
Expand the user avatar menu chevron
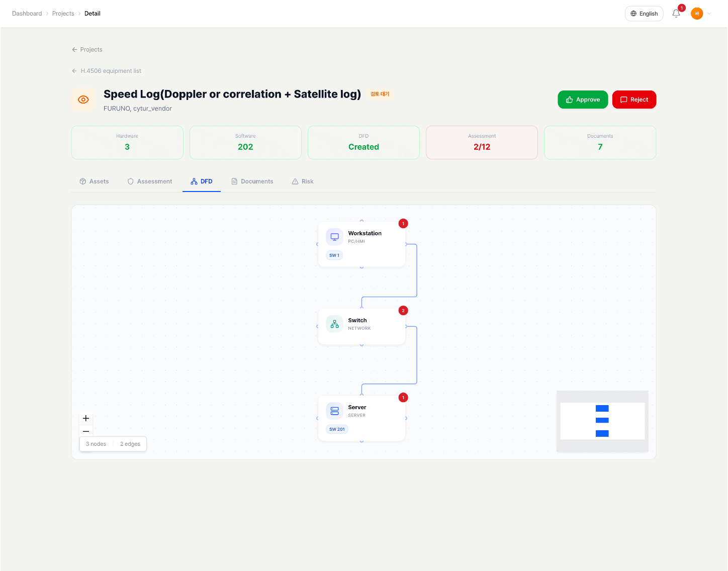(709, 14)
